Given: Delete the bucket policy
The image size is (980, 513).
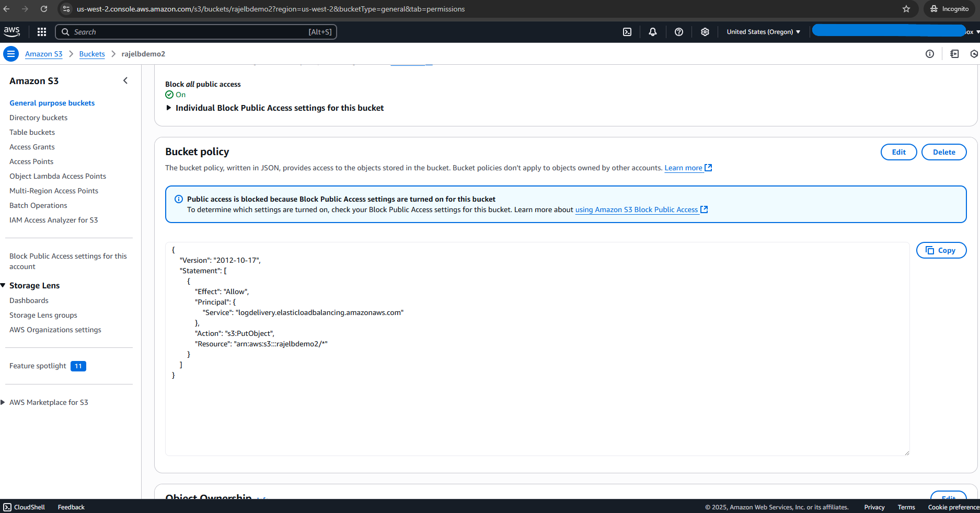Looking at the screenshot, I should click(x=943, y=152).
